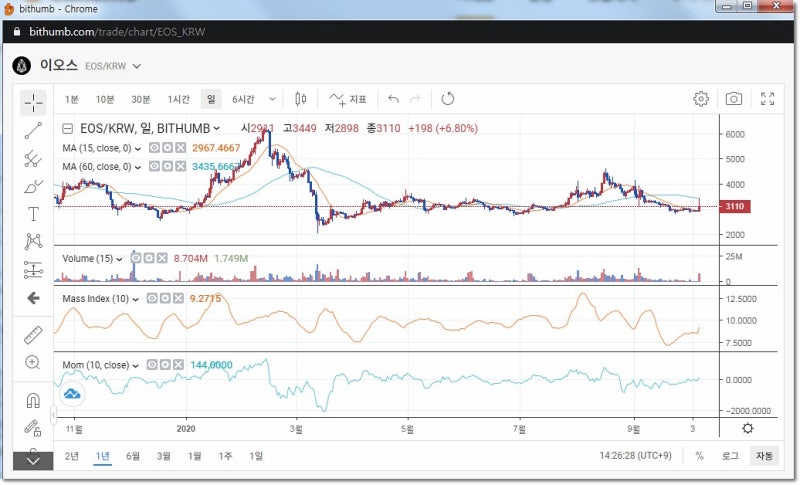Open settings for Mass Index indicator

(165, 298)
